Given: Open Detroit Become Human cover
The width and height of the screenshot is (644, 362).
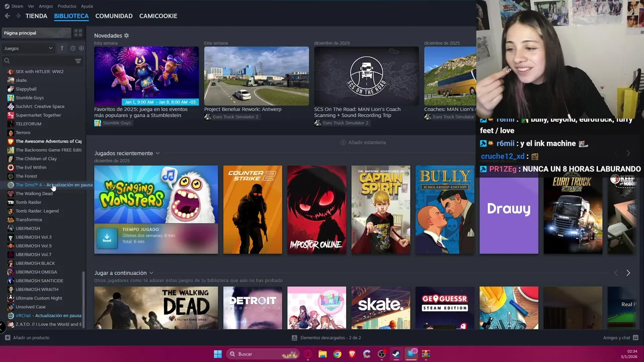Looking at the screenshot, I should pos(253,308).
